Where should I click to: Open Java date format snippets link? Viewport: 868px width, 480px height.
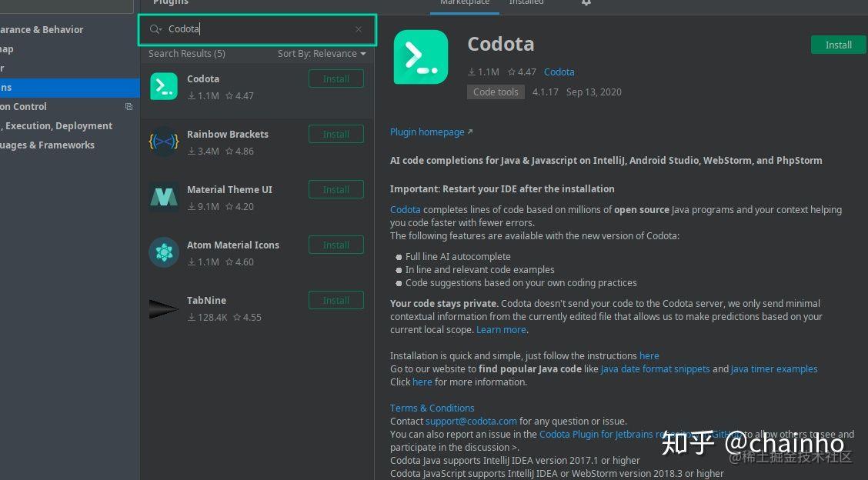[x=655, y=368]
